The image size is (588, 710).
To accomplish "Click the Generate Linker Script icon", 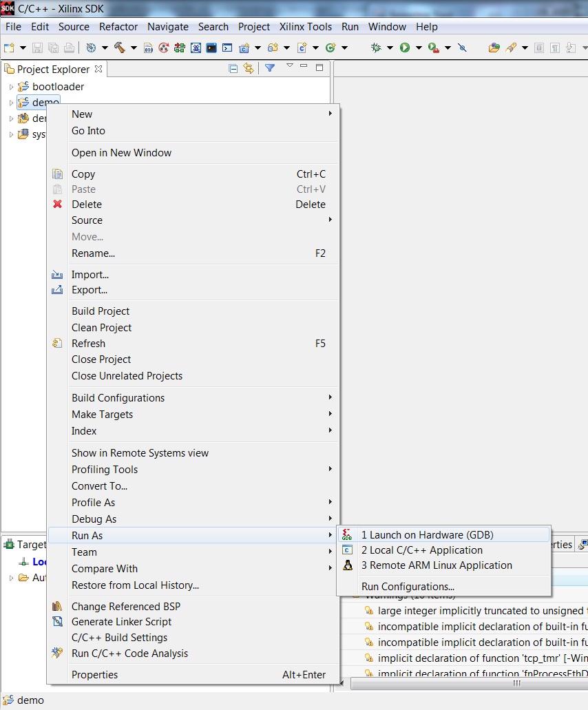I will (x=57, y=622).
